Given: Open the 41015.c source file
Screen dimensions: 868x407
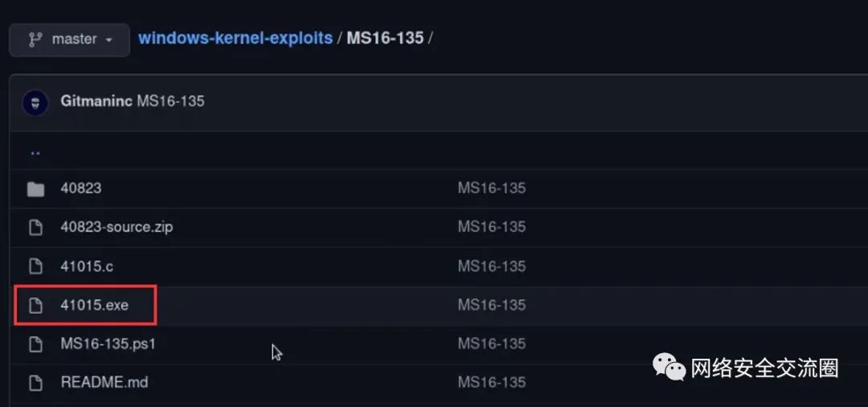Looking at the screenshot, I should [x=87, y=265].
